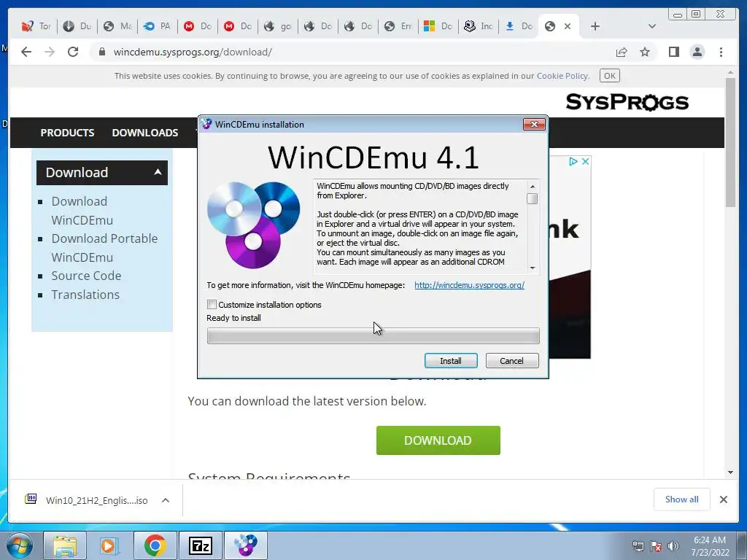Switch to the 'go' tab
The height and width of the screenshot is (560, 747).
click(278, 26)
